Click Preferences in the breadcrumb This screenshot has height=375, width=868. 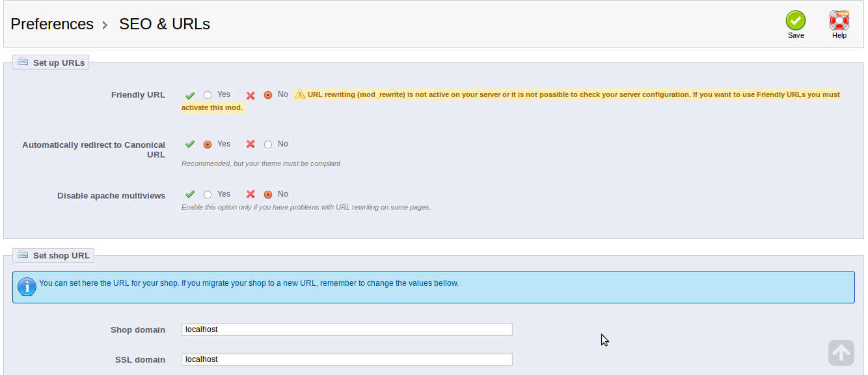(52, 24)
